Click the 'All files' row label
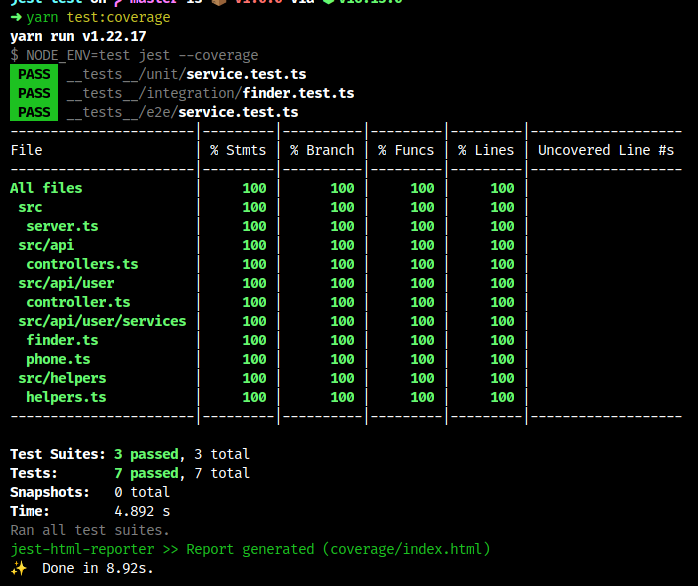The height and width of the screenshot is (586, 698). tap(46, 188)
